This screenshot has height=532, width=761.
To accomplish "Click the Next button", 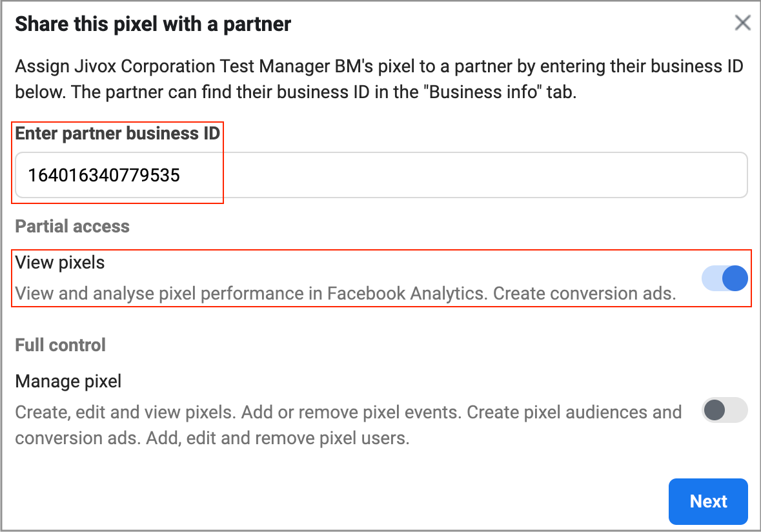I will click(x=708, y=502).
